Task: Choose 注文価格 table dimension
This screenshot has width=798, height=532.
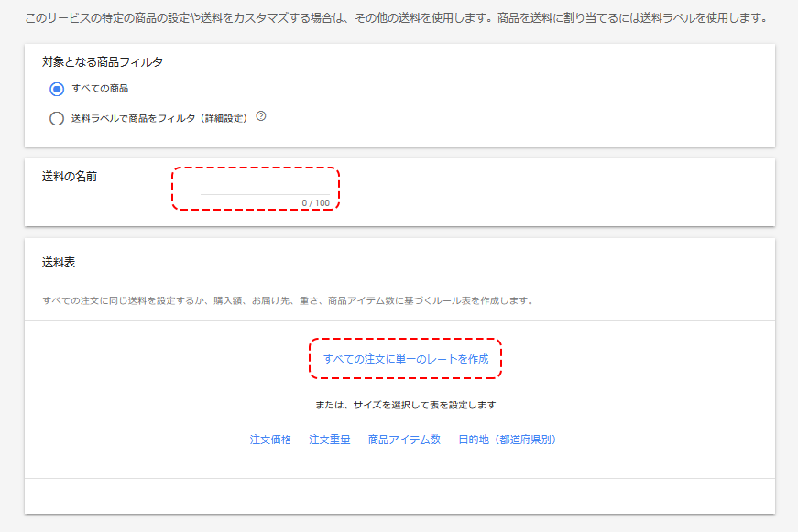Action: point(270,440)
